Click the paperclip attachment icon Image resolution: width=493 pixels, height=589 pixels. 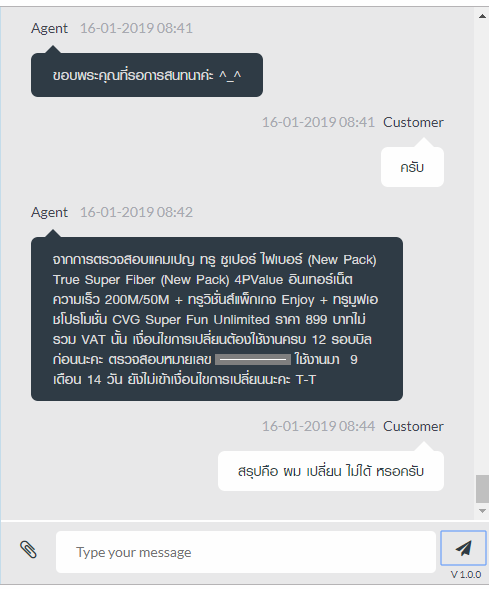(28, 550)
